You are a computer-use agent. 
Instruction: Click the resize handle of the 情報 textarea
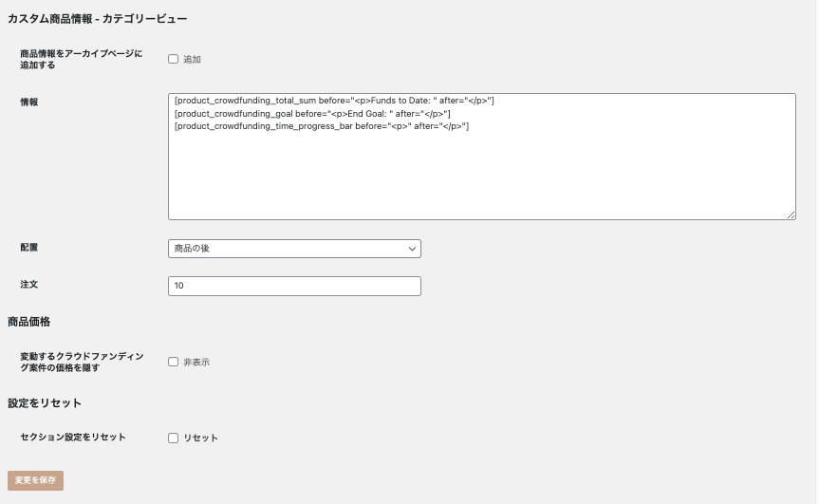pyautogui.click(x=791, y=215)
